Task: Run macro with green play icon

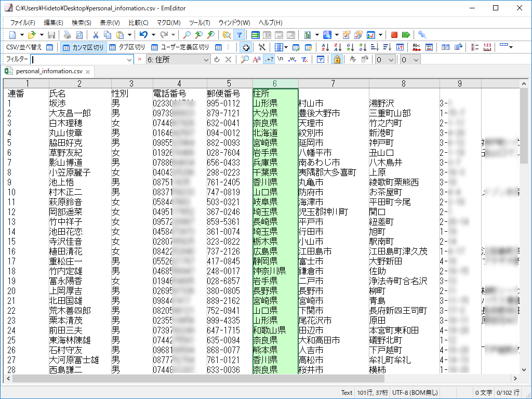Action: coord(406,35)
